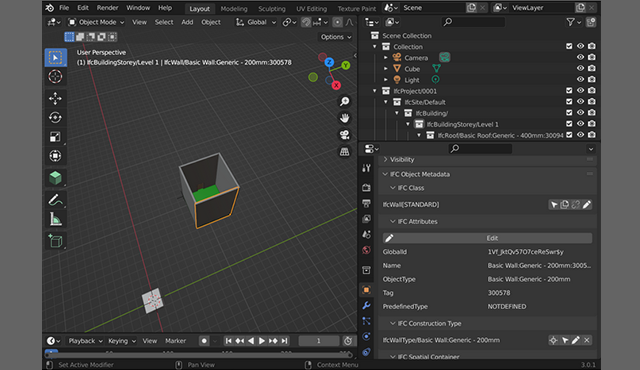
Task: Switch to the Modeling workspace tab
Action: point(234,9)
